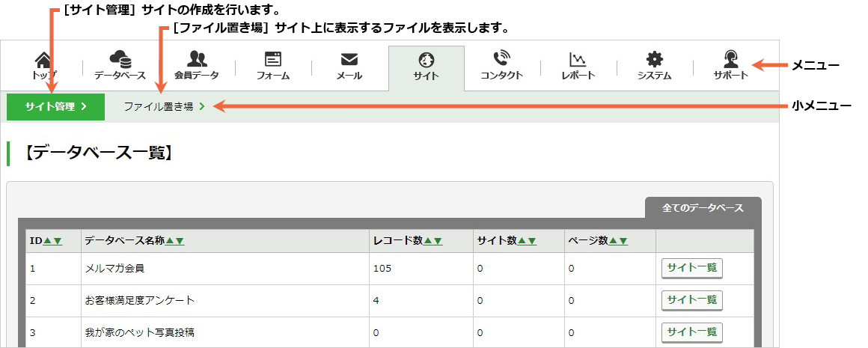Sort サイト数 descending with down arrow
The image size is (868, 348).
[x=531, y=241]
